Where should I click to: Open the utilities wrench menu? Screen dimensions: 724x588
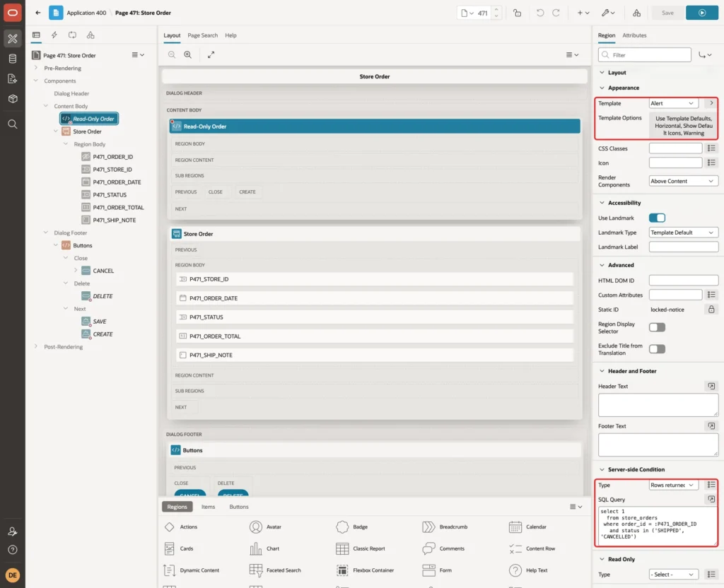(608, 13)
